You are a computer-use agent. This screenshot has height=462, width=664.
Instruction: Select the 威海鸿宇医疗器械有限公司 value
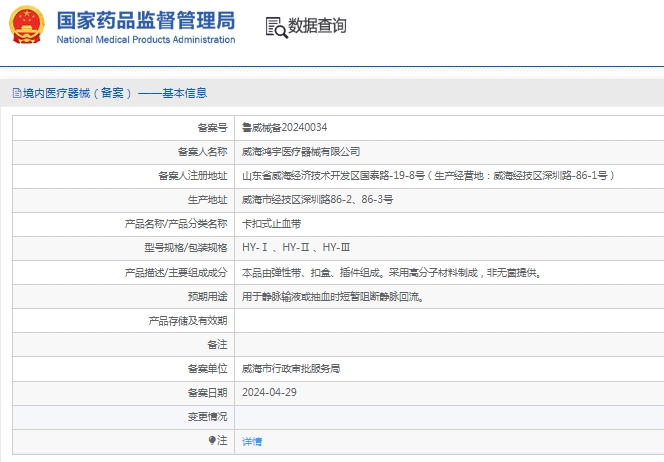(301, 151)
